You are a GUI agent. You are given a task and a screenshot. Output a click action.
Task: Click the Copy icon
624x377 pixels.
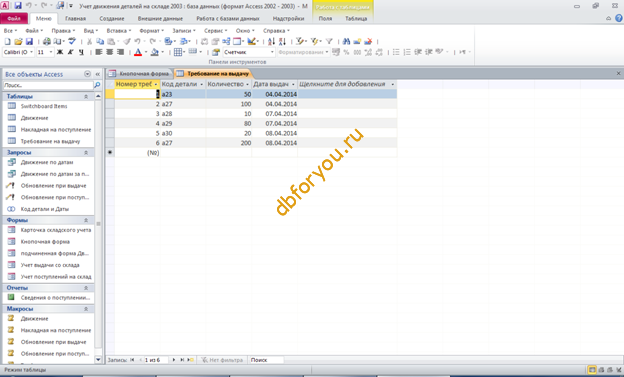point(100,41)
